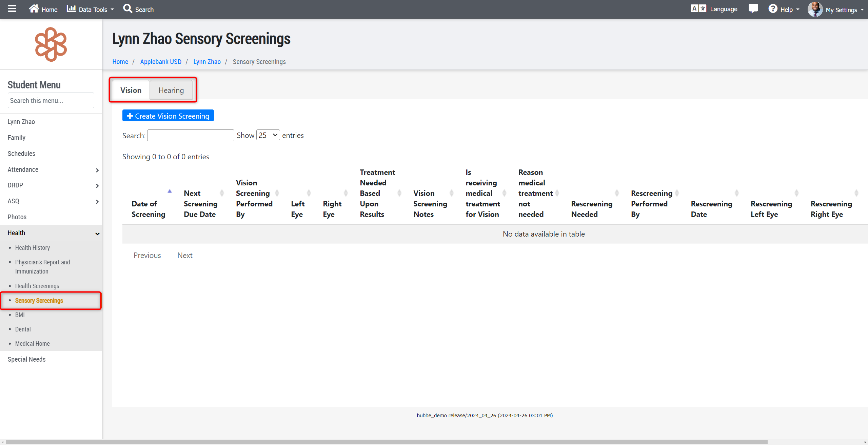The image size is (868, 445).
Task: Open the Show entries dropdown
Action: click(268, 135)
